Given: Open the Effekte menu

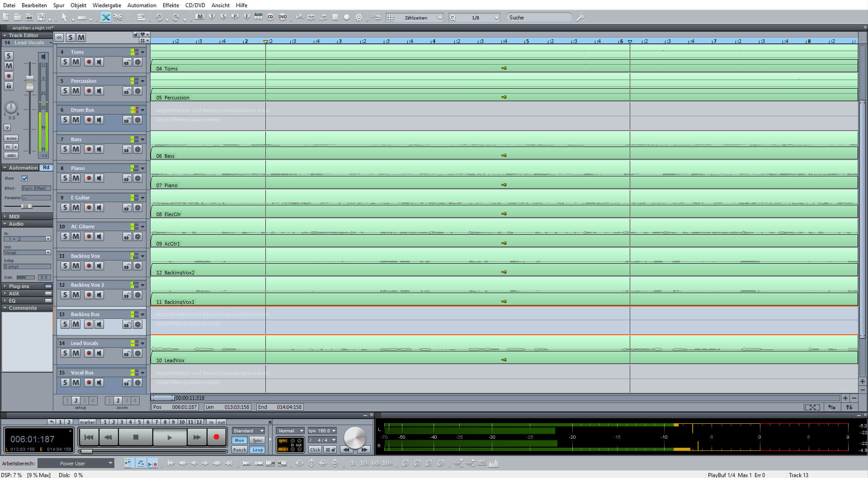Looking at the screenshot, I should coord(171,5).
